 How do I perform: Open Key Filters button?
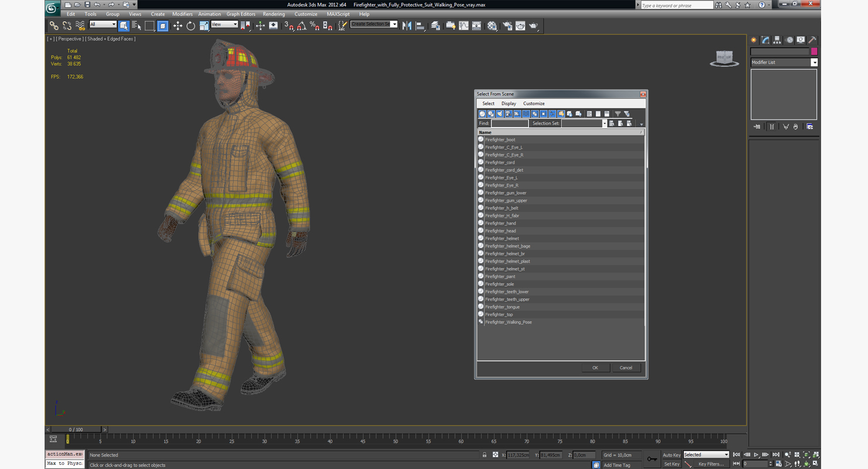[711, 464]
